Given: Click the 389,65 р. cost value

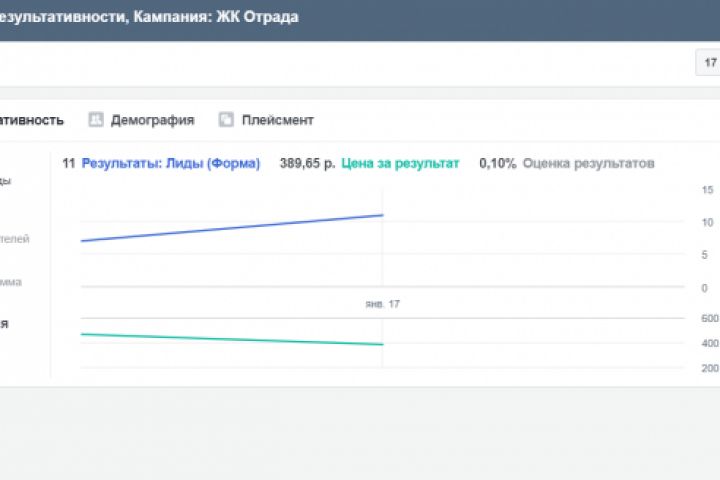Looking at the screenshot, I should click(307, 163).
